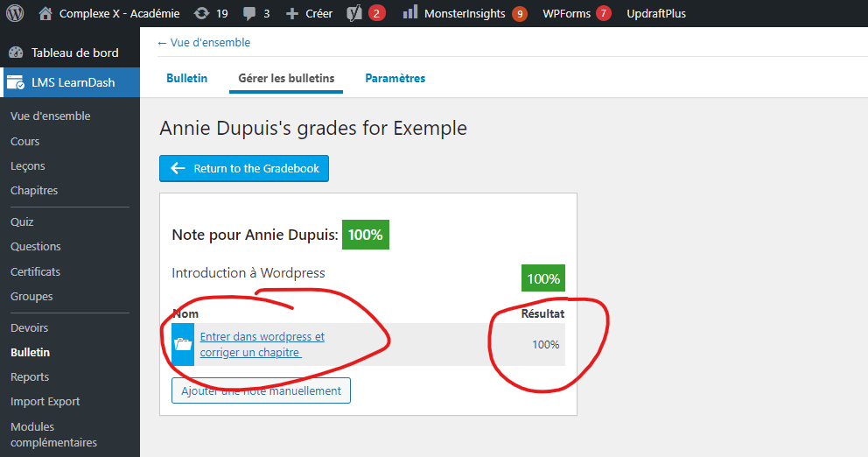The height and width of the screenshot is (457, 868).
Task: Open the WPForms admin bar menu
Action: click(566, 13)
